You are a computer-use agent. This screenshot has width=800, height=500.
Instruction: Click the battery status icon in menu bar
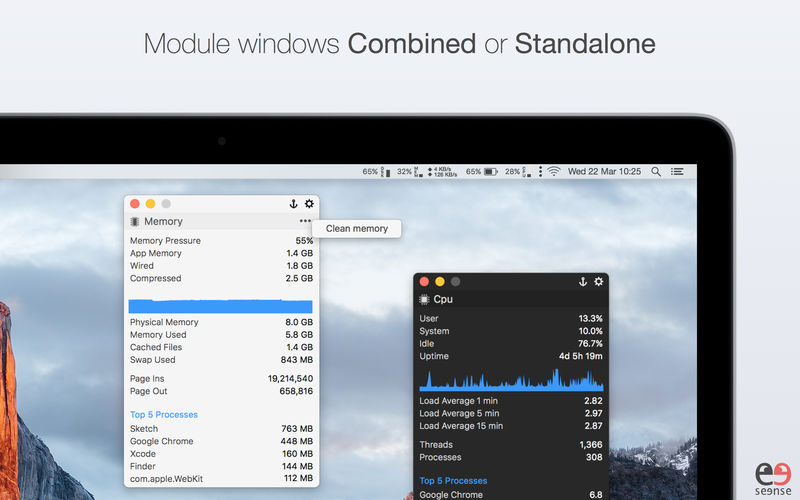tap(491, 172)
